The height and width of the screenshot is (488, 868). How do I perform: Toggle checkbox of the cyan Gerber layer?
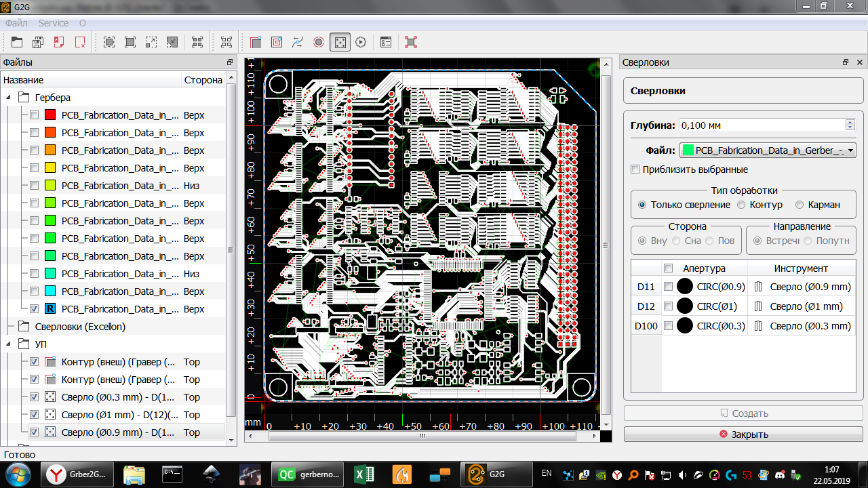(x=34, y=291)
